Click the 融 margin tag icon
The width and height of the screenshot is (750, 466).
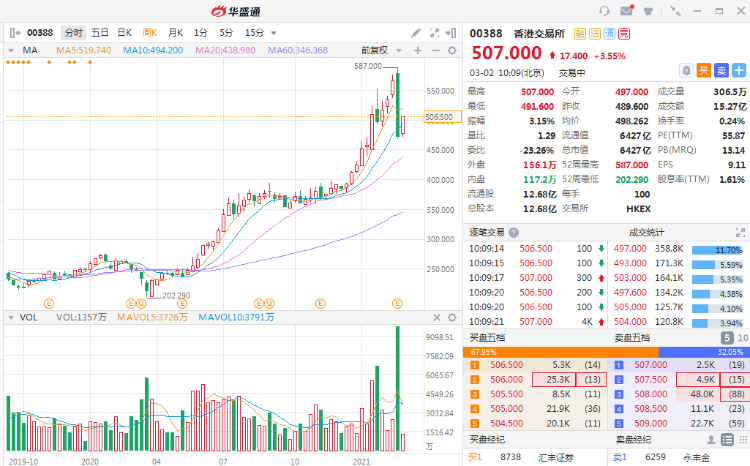pos(580,33)
